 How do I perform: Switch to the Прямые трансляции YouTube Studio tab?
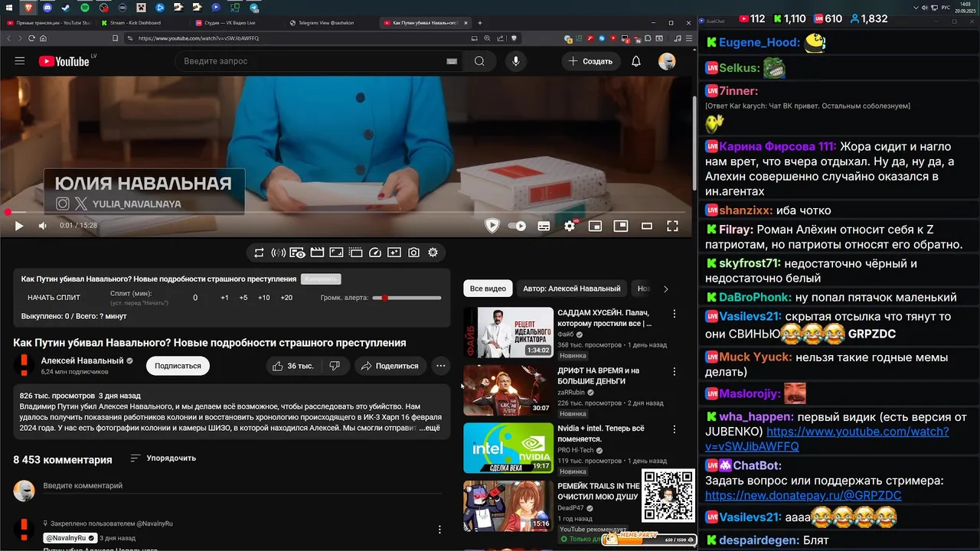(x=49, y=23)
